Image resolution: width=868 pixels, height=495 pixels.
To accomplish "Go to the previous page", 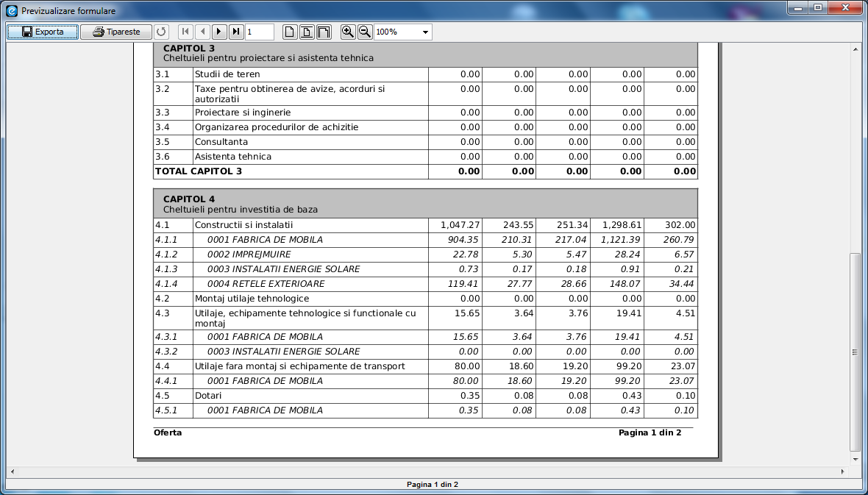I will [202, 32].
